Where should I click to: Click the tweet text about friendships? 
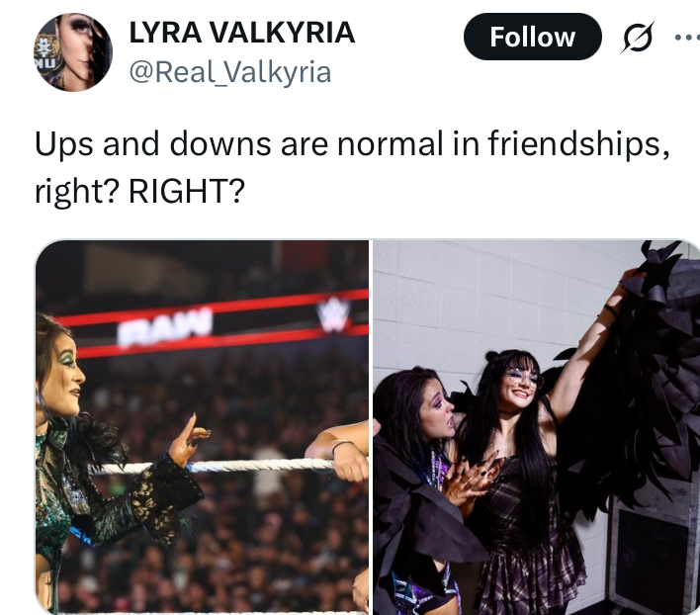tap(352, 167)
